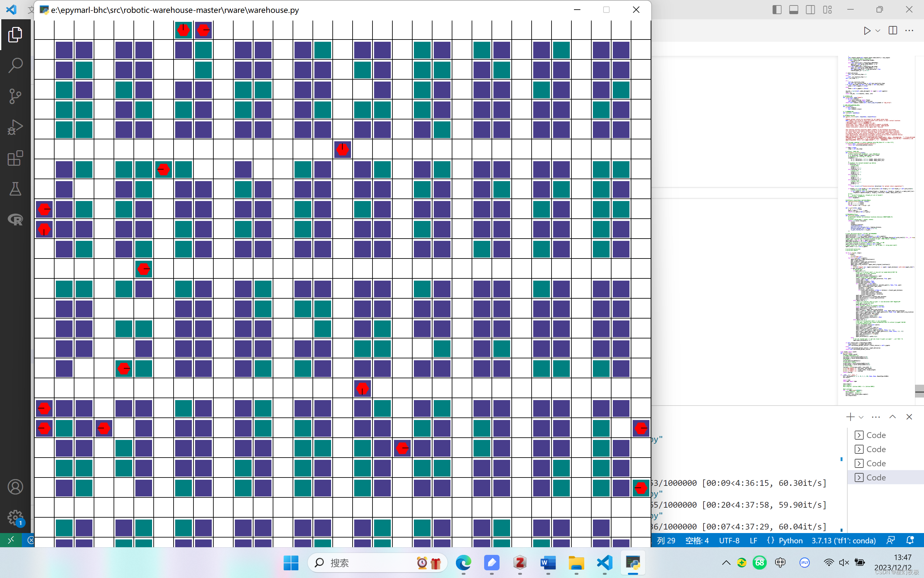Screen dimensions: 924x578
Task: Show hidden system tray icons
Action: pyautogui.click(x=726, y=563)
